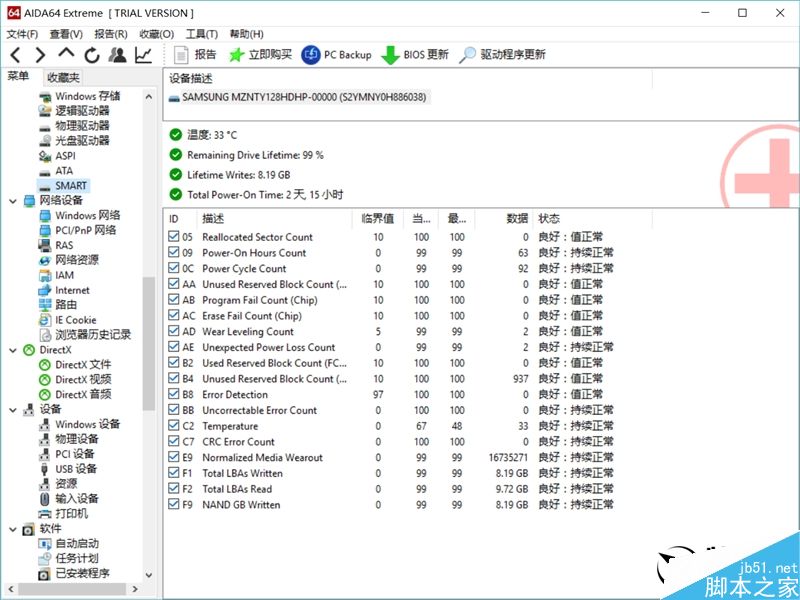Uncheck the Wear Leveling Count checkbox
The image size is (800, 600).
click(x=173, y=331)
